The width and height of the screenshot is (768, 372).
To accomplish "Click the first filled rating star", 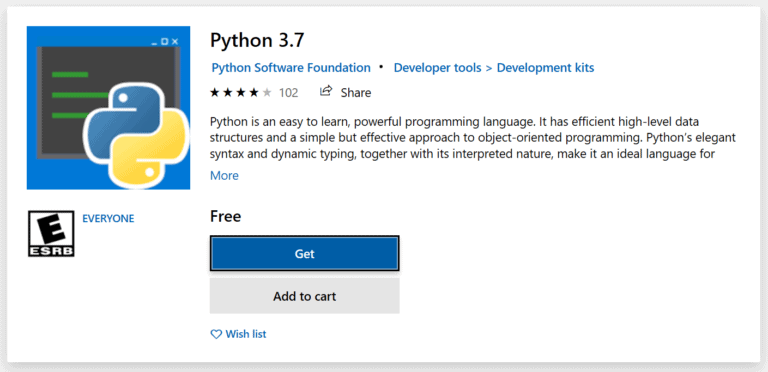I will coord(215,93).
